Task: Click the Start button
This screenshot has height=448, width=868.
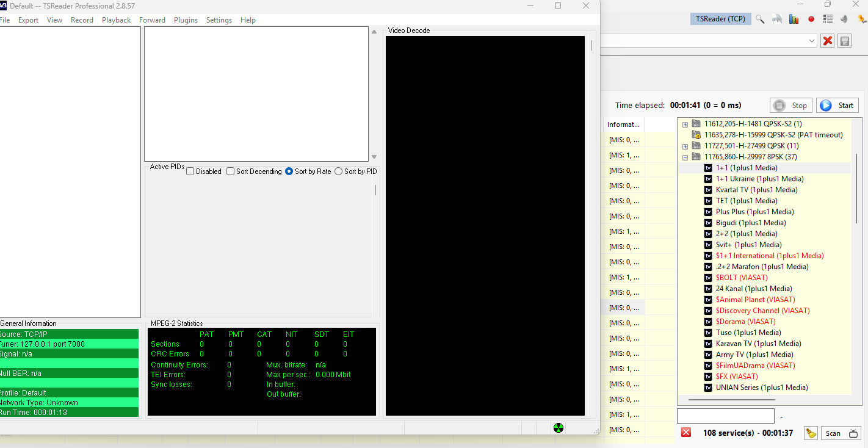Action: click(837, 106)
